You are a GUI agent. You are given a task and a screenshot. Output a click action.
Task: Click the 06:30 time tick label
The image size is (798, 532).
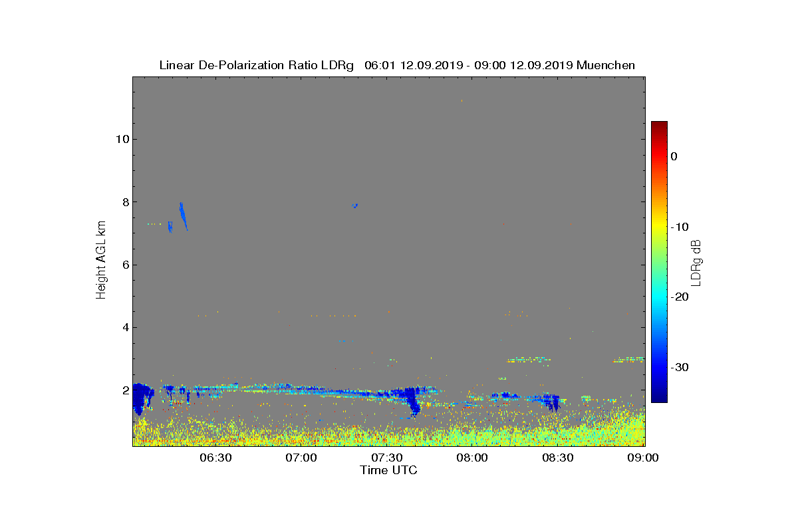(x=216, y=458)
